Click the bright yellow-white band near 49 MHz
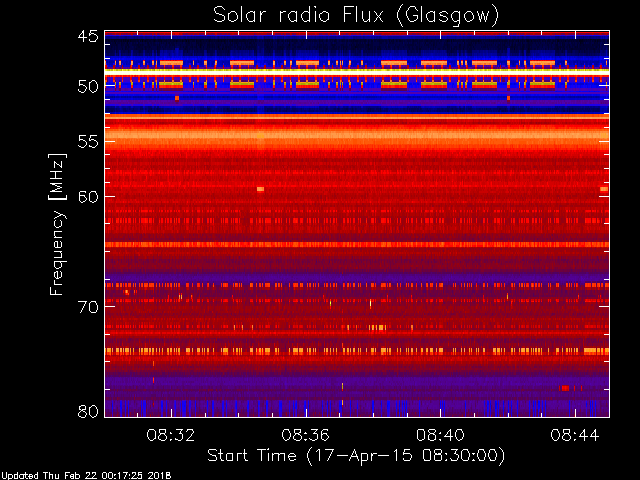 (x=357, y=72)
